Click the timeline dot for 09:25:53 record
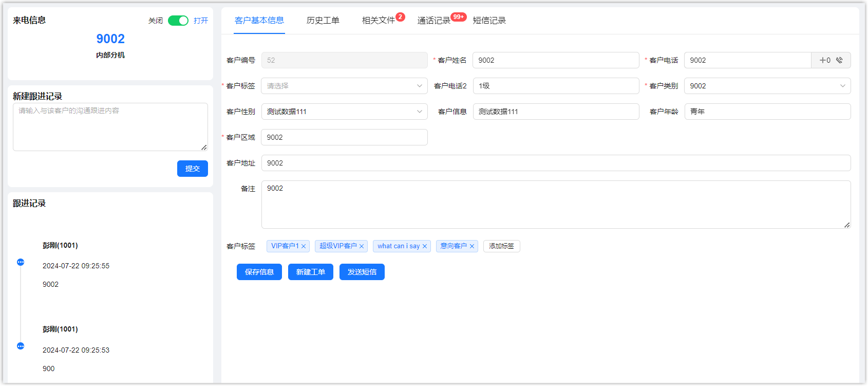Viewport: 868px width, 386px height. pos(21,346)
